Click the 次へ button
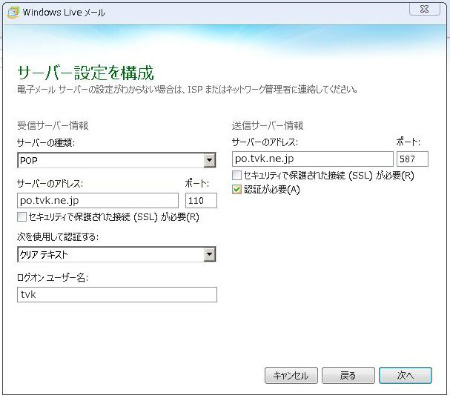Screen dimensions: 450x398 [x=405, y=376]
